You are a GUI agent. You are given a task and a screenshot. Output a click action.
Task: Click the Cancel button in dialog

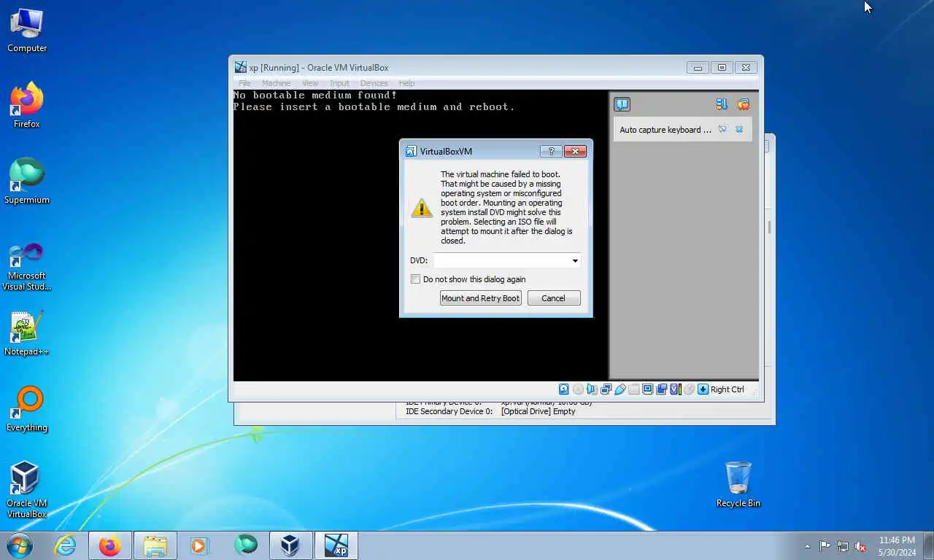pyautogui.click(x=553, y=298)
